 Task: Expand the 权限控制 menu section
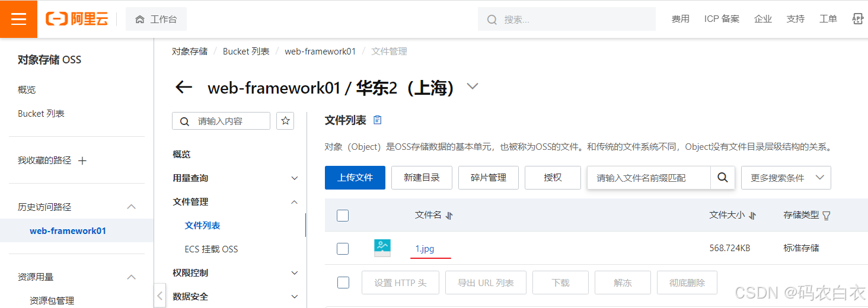(x=295, y=273)
